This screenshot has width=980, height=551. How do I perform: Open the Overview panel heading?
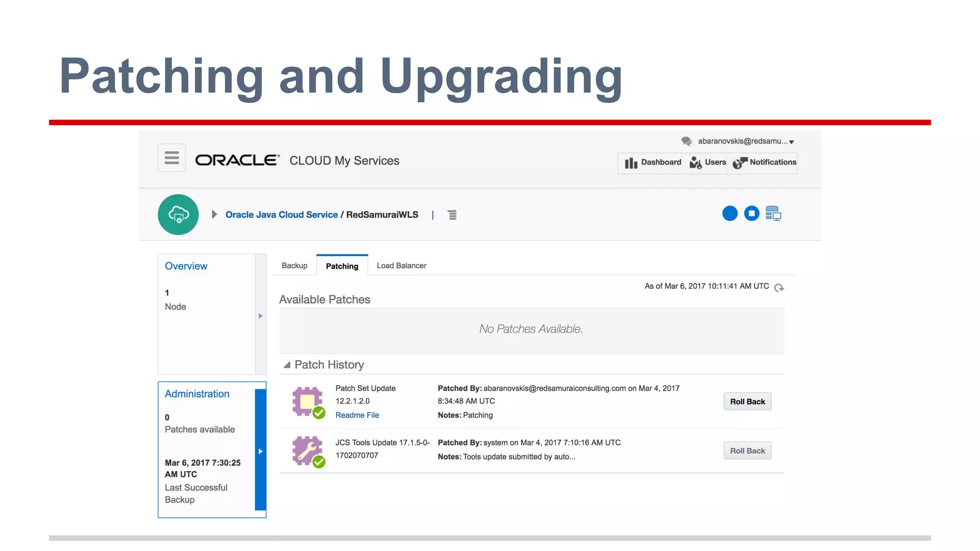pos(186,266)
